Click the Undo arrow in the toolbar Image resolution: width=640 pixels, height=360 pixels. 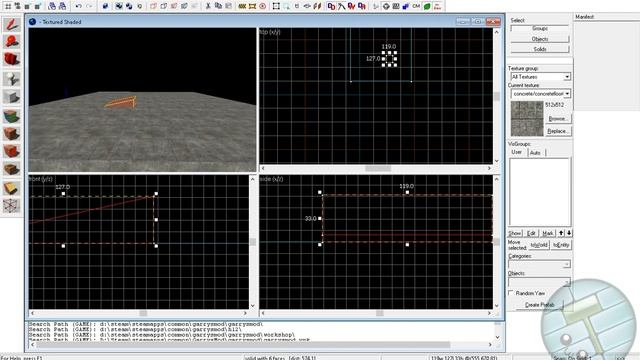point(78,6)
